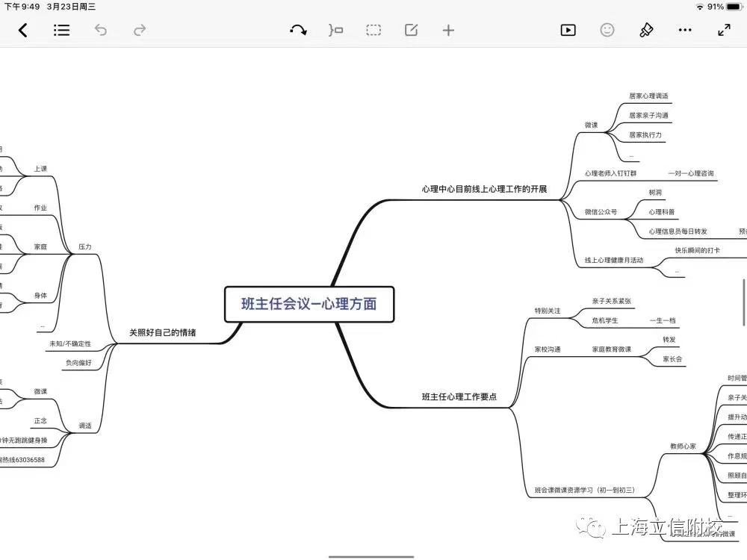Open the note editing tool

(x=410, y=30)
